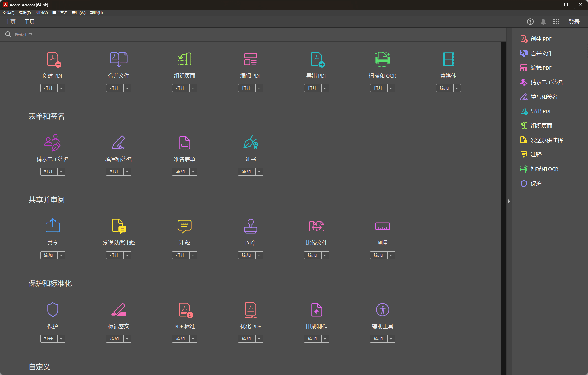588x375 pixels.
Task: Switch to the 主页 tab
Action: point(10,22)
